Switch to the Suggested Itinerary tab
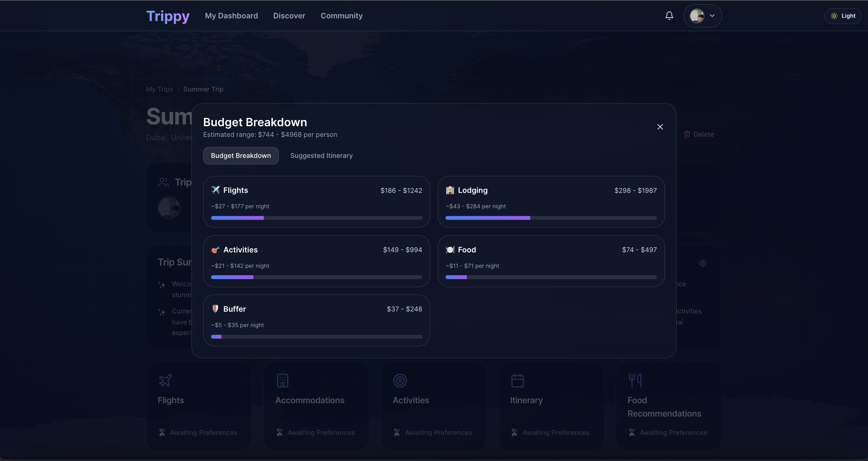868x461 pixels. [321, 156]
